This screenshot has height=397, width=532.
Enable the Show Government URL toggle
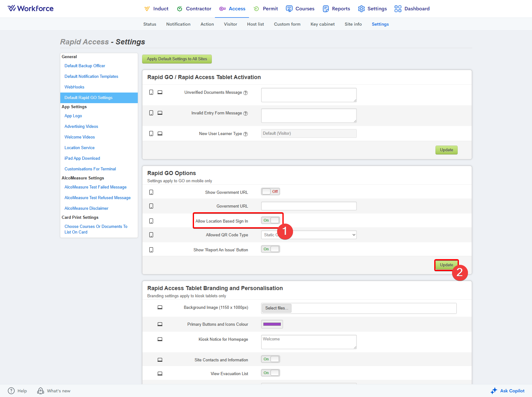(x=271, y=192)
